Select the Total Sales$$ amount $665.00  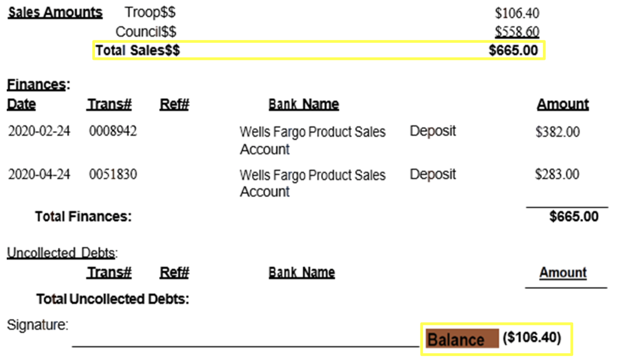[x=513, y=50]
